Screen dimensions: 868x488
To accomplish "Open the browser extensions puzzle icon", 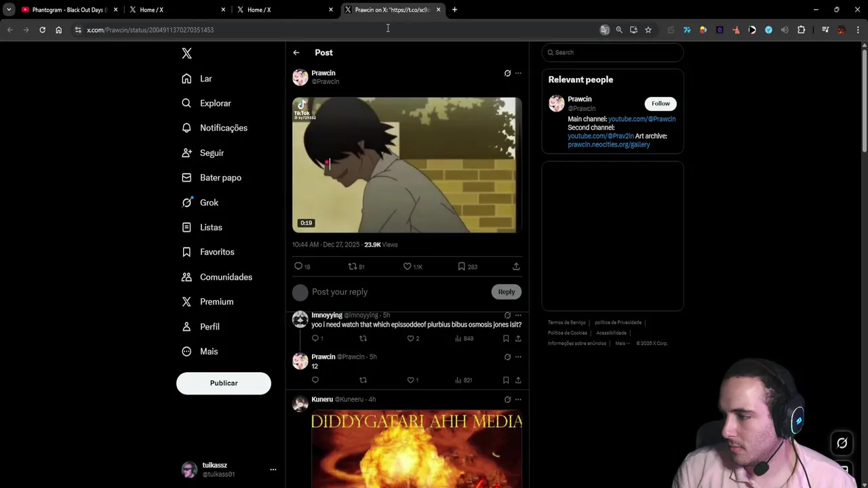I will pos(802,30).
